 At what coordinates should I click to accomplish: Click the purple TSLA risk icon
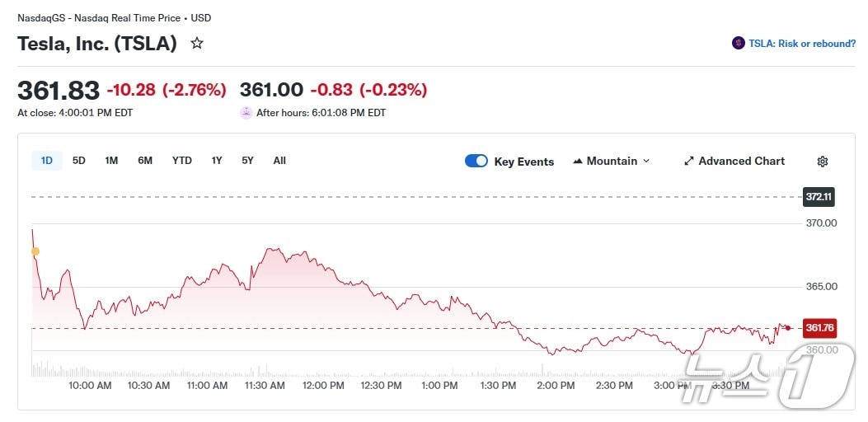click(x=739, y=44)
